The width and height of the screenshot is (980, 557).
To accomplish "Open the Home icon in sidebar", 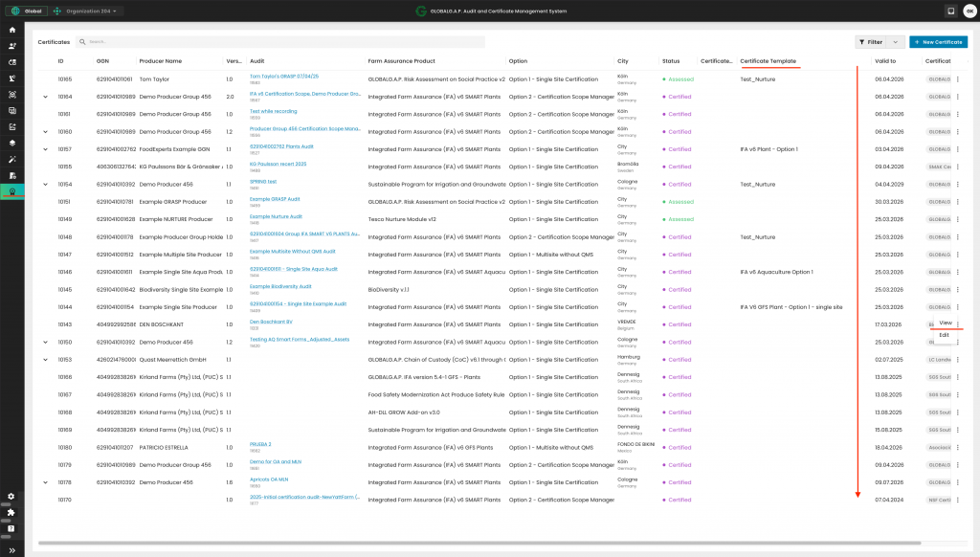I will point(11,30).
